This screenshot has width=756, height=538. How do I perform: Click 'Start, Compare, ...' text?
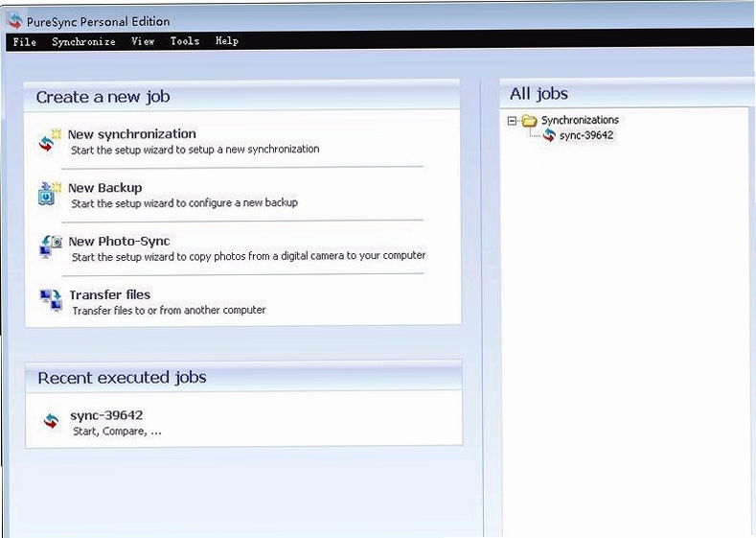(117, 431)
